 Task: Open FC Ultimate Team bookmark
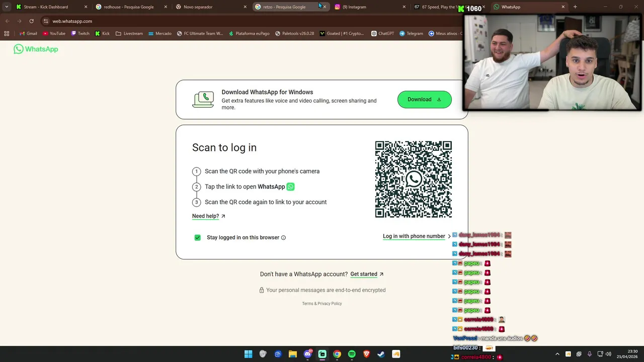200,34
